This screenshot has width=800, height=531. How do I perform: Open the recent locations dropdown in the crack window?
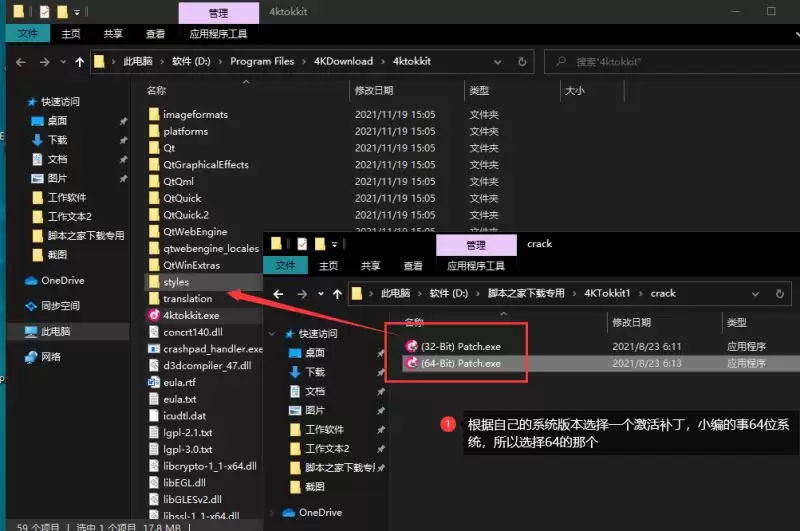tap(320, 294)
